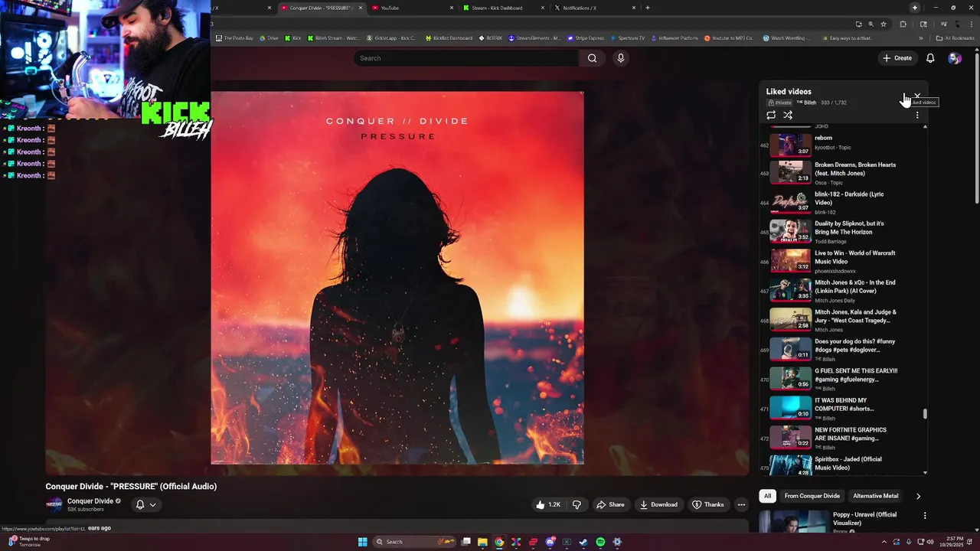Select 'Does your dog do this?' playlist entry

tap(840, 350)
